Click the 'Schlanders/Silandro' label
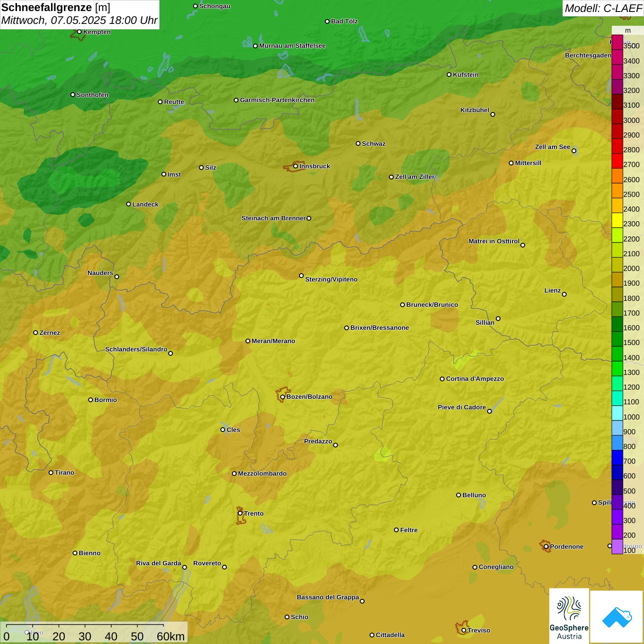Image resolution: width=644 pixels, height=644 pixels. [x=136, y=349]
